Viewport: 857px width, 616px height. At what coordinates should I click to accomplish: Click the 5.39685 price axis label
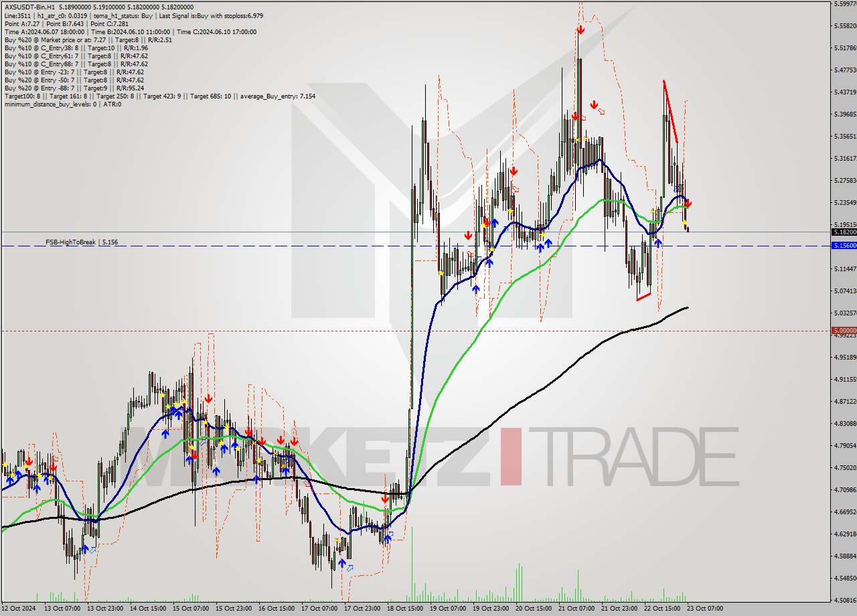845,114
